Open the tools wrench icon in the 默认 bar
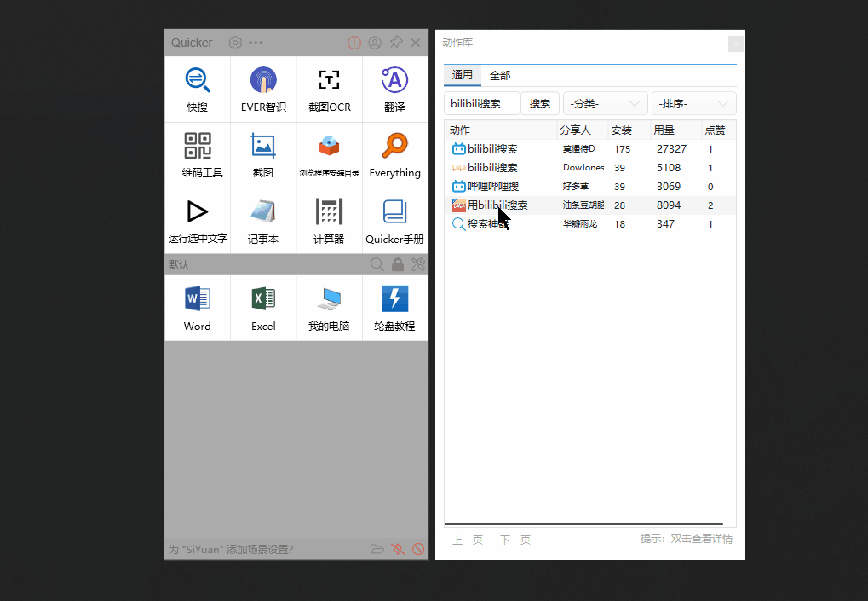 click(x=418, y=264)
